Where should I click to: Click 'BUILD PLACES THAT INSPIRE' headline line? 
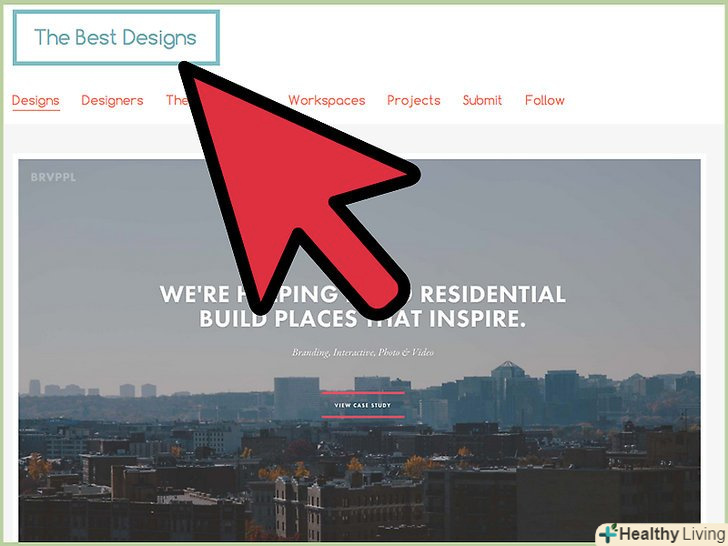(x=362, y=318)
